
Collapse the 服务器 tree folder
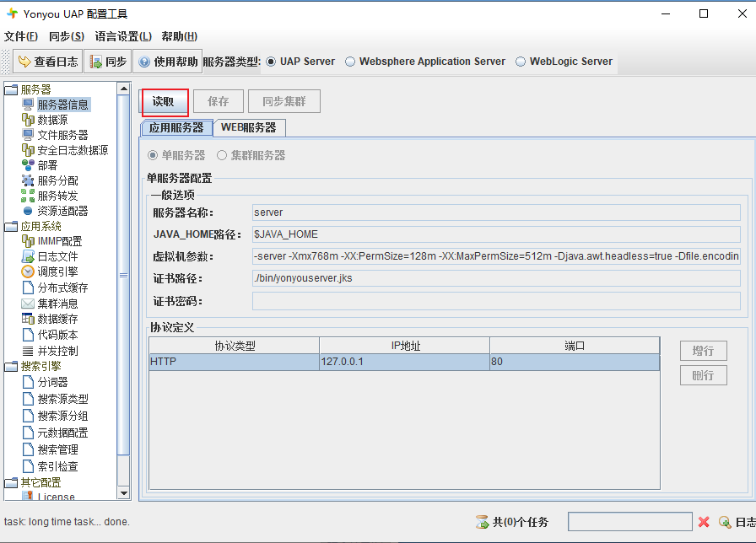(11, 89)
